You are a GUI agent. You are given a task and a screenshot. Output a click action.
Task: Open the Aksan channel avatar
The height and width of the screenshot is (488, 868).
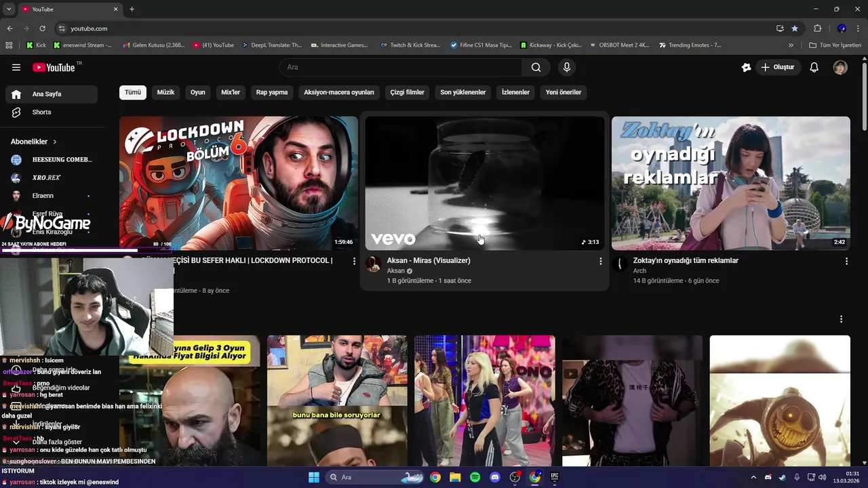pos(373,264)
